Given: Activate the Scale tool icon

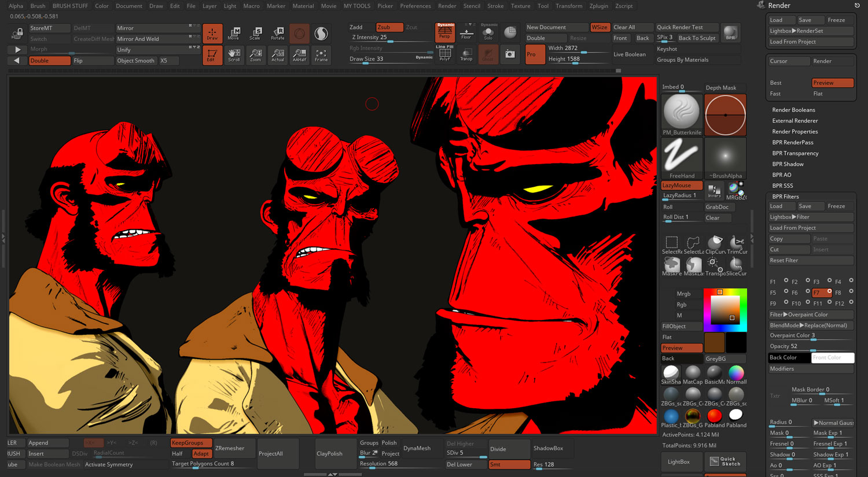Looking at the screenshot, I should coord(255,33).
